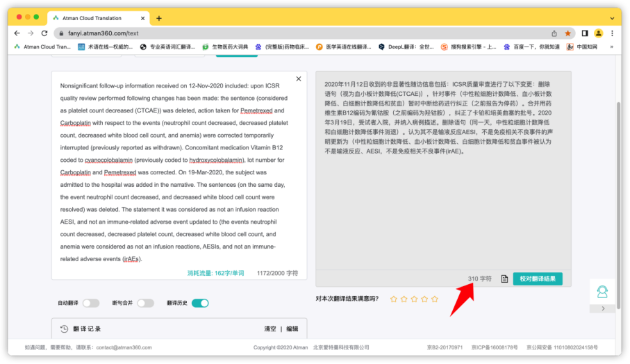The width and height of the screenshot is (630, 364).
Task: Click the 京ICP备16008178号 footer link
Action: click(x=494, y=347)
